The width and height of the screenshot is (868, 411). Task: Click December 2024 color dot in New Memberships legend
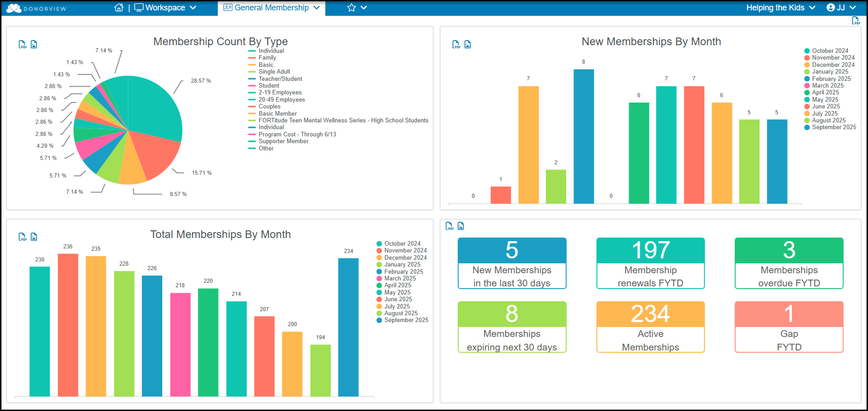click(807, 65)
